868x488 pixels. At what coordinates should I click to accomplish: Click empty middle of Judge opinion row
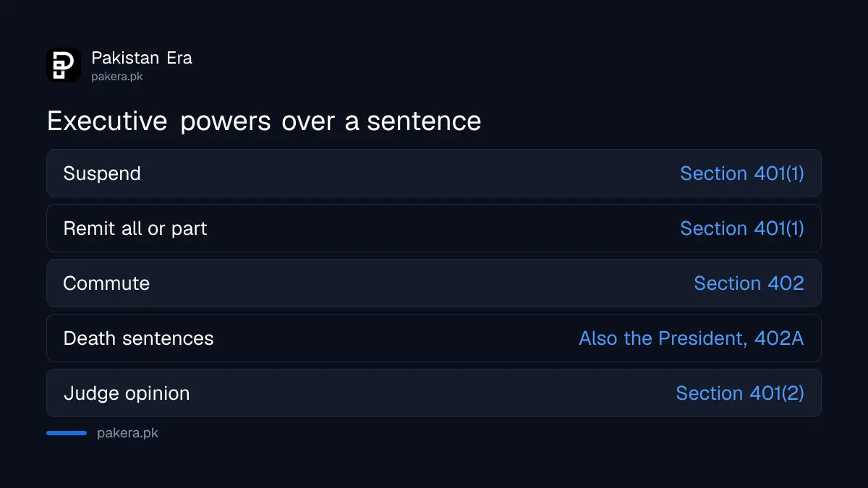tap(433, 393)
